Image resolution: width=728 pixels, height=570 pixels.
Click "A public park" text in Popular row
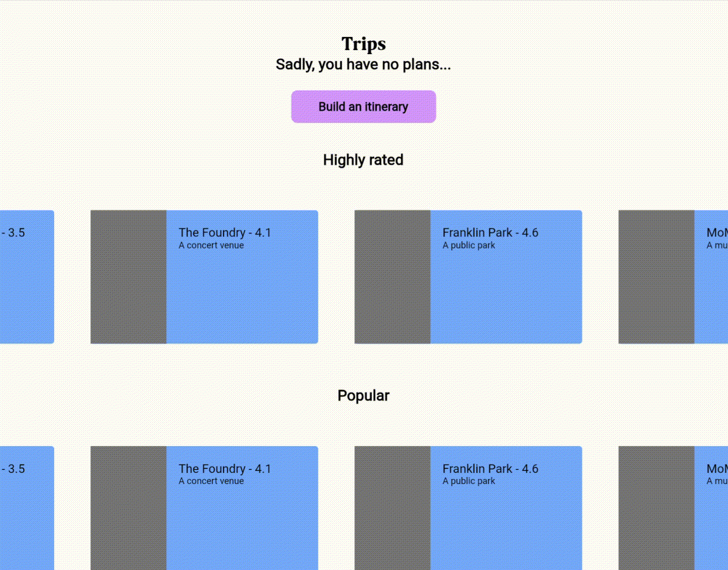coord(469,481)
